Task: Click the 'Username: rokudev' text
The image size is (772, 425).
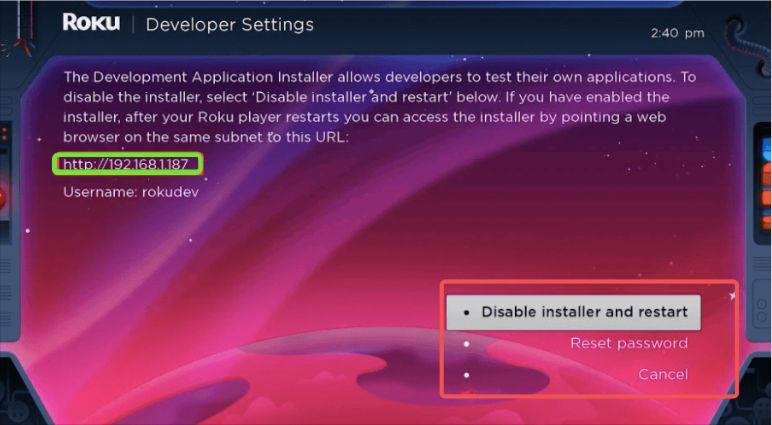Action: (131, 192)
